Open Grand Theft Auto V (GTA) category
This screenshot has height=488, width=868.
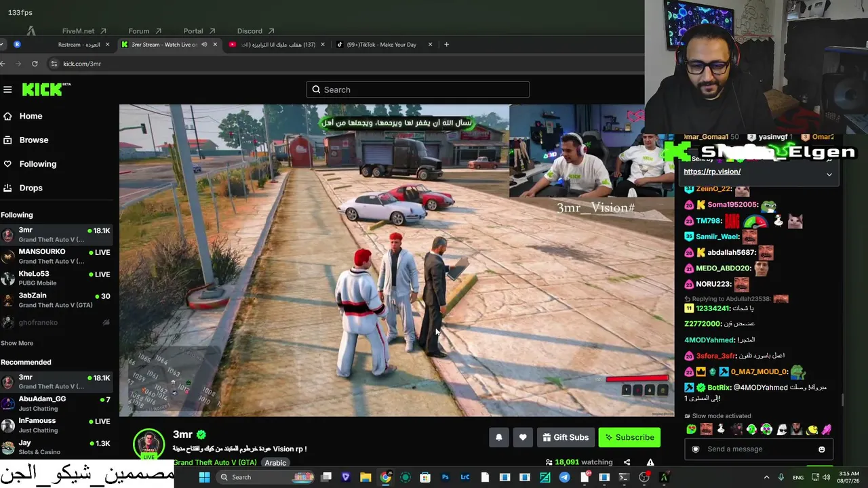[214, 463]
